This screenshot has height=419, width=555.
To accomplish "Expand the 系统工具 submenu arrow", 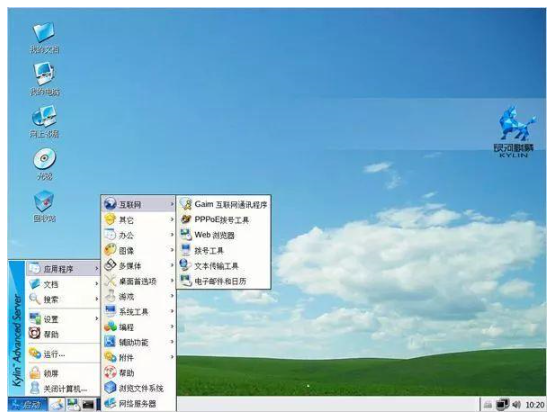I will (x=172, y=311).
